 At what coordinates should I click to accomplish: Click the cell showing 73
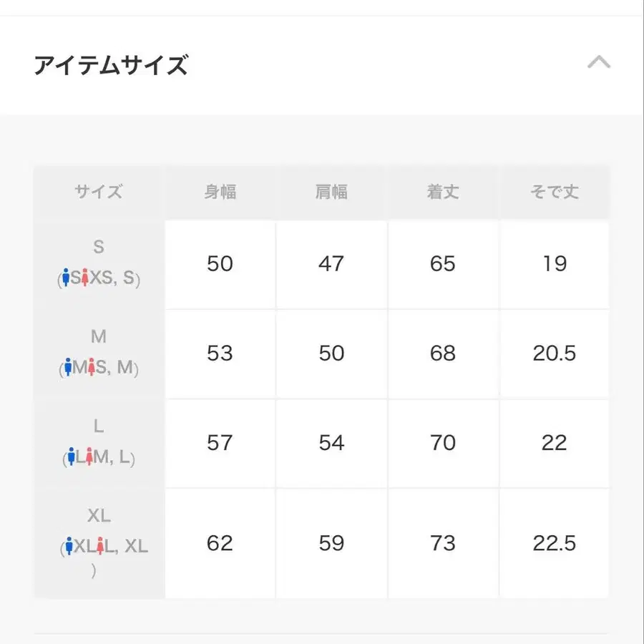click(443, 542)
